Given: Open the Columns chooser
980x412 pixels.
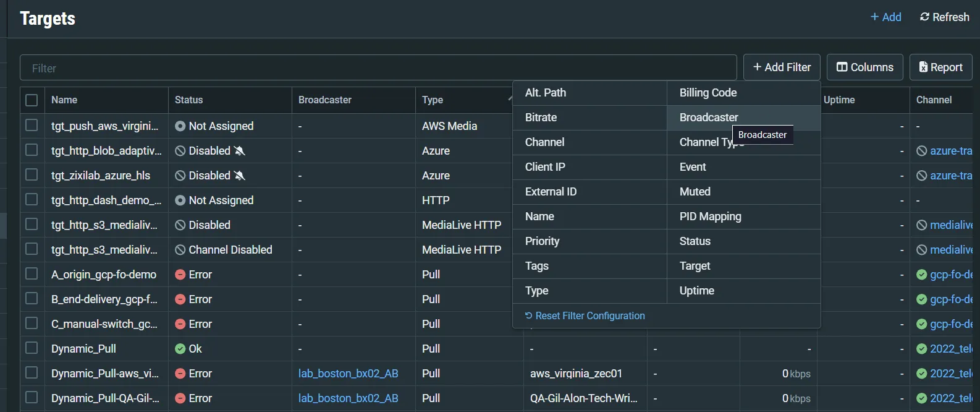Looking at the screenshot, I should pyautogui.click(x=865, y=67).
